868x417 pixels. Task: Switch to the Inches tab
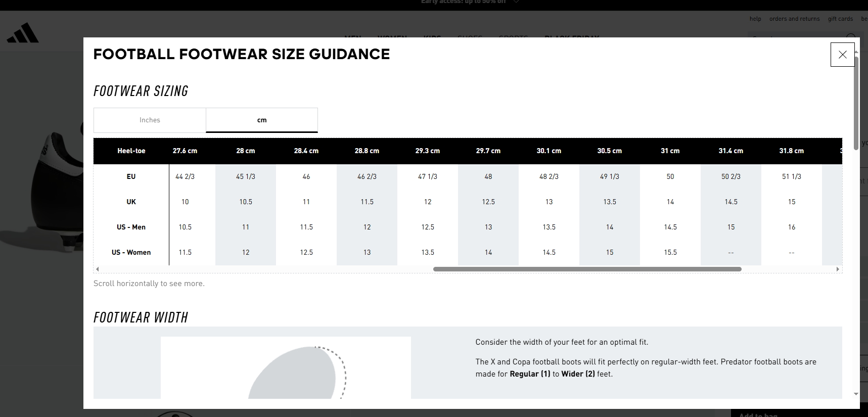[x=150, y=120]
